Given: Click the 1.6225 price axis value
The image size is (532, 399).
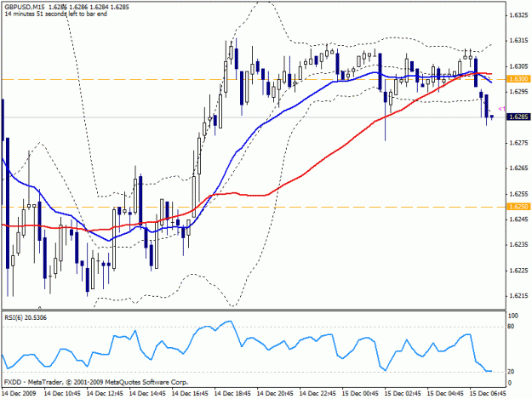Looking at the screenshot, I should tap(519, 271).
